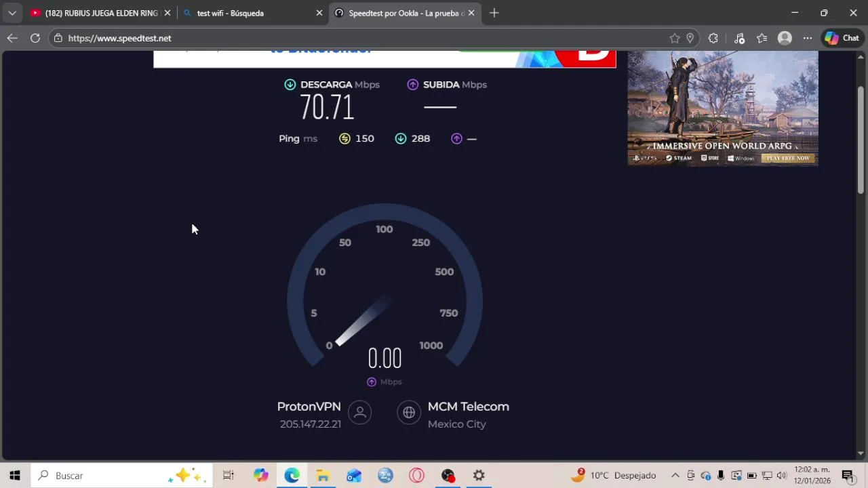
Task: Add this page to favorites star
Action: pos(675,38)
